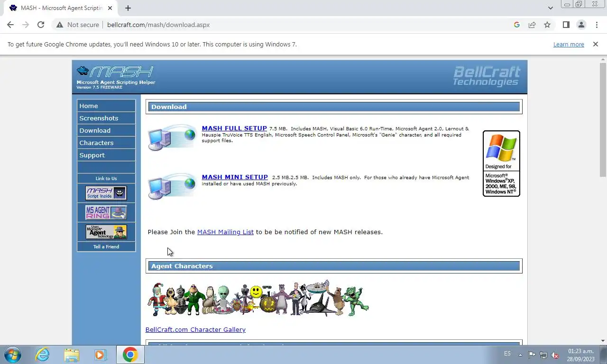The width and height of the screenshot is (607, 364).
Task: Open Chrome side panel icon
Action: tap(566, 25)
